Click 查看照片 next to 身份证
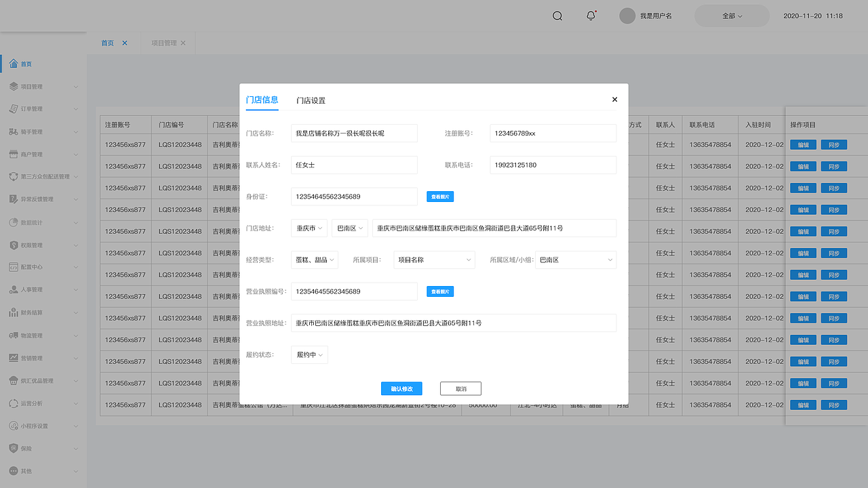 [x=440, y=197]
